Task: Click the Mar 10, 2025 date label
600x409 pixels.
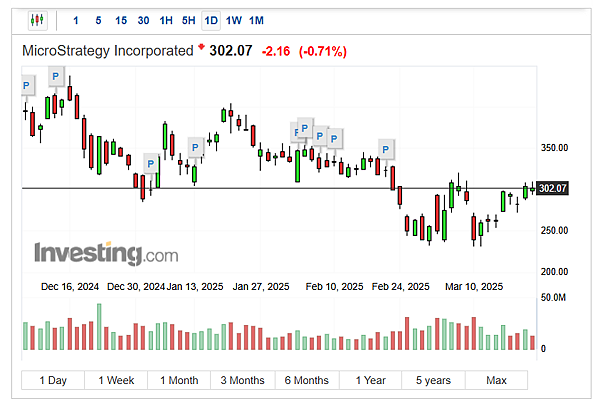Action: pos(474,287)
